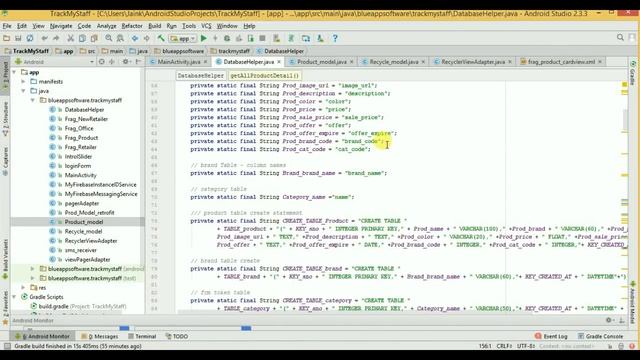The height and width of the screenshot is (360, 640).
Task: Open the Build Variants side tab
Action: click(5, 259)
